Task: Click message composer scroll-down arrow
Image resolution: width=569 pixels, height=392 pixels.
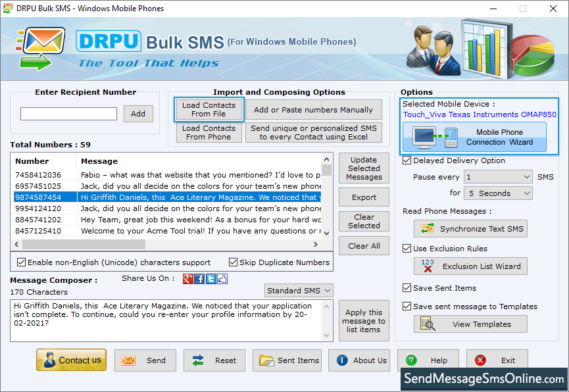Action: [326, 335]
